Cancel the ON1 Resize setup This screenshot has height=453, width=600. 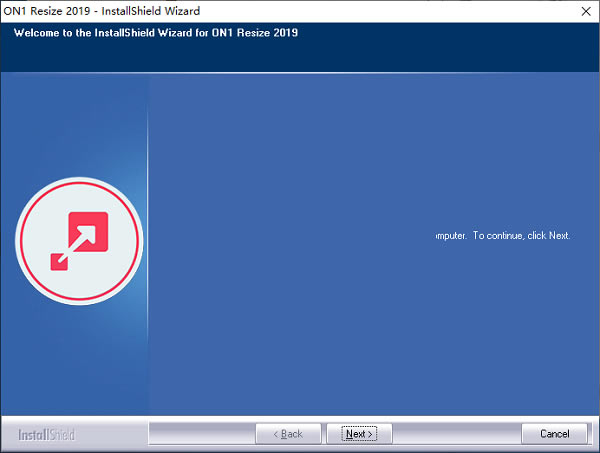coord(554,433)
